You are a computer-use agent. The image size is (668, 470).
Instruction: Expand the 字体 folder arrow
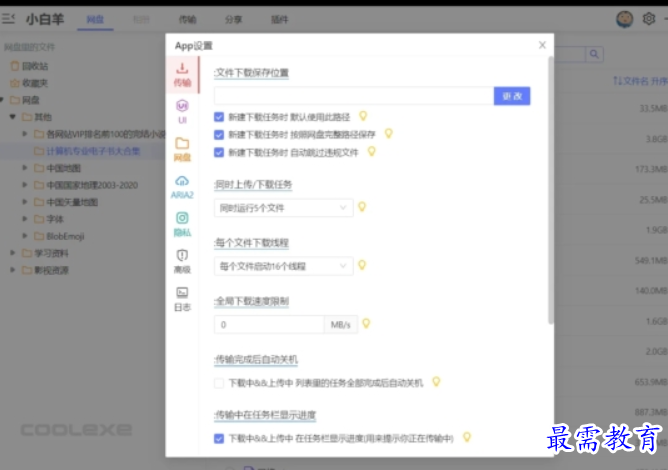25,219
